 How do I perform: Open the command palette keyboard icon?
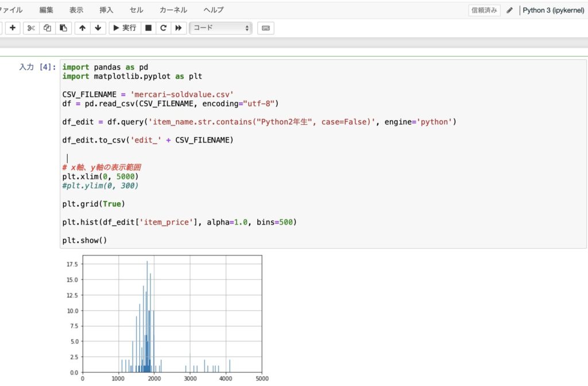point(265,28)
